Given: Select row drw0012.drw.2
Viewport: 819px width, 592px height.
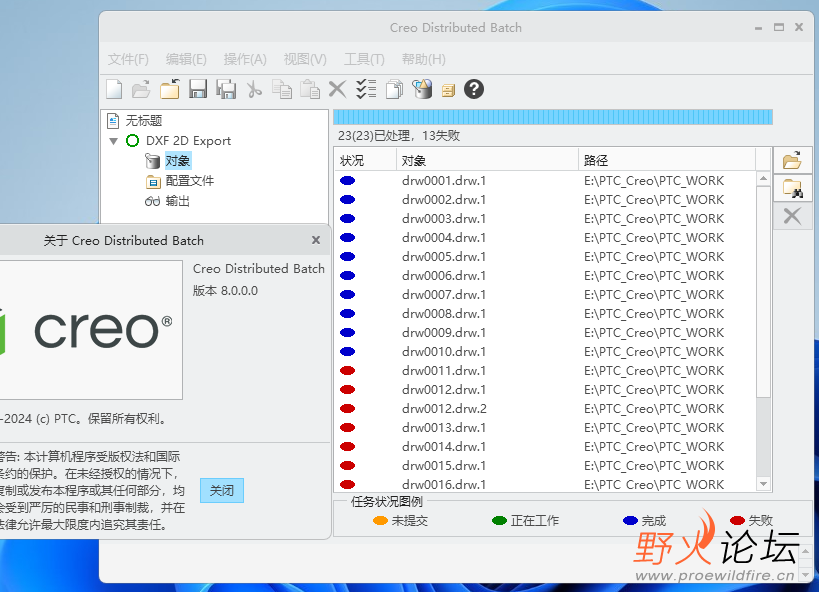Looking at the screenshot, I should pos(546,409).
